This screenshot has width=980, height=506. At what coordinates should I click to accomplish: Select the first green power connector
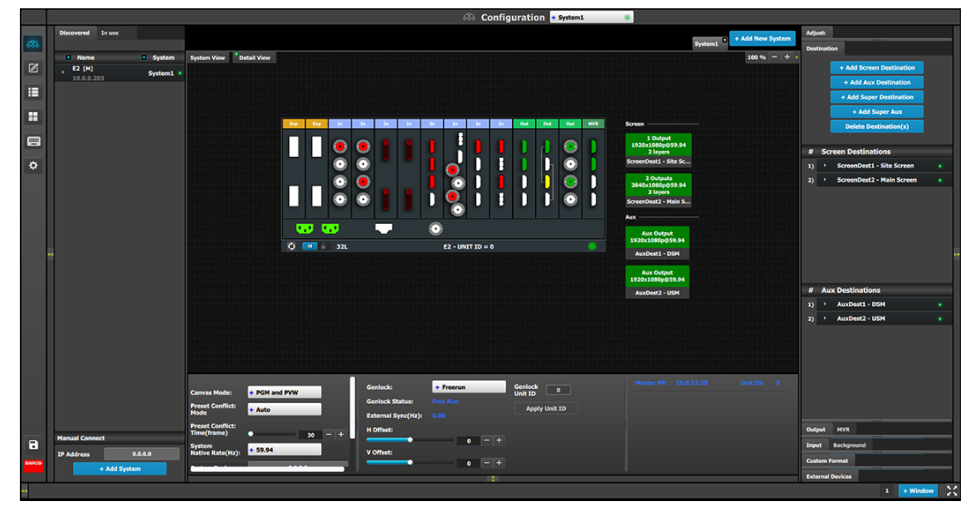pyautogui.click(x=305, y=229)
